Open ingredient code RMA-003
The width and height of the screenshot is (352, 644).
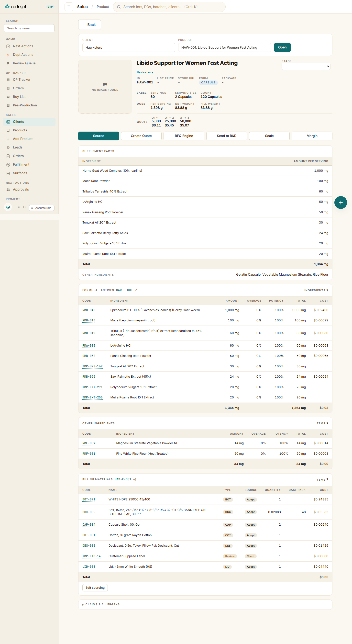coord(89,346)
